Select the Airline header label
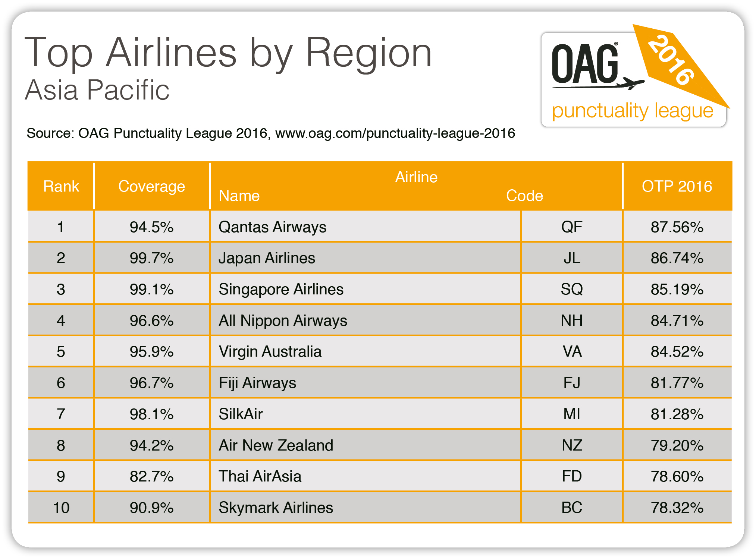The height and width of the screenshot is (559, 756). pyautogui.click(x=416, y=177)
